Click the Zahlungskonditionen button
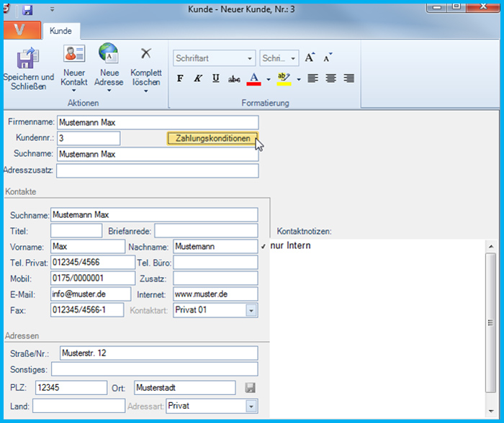The width and height of the screenshot is (504, 423). [x=212, y=138]
